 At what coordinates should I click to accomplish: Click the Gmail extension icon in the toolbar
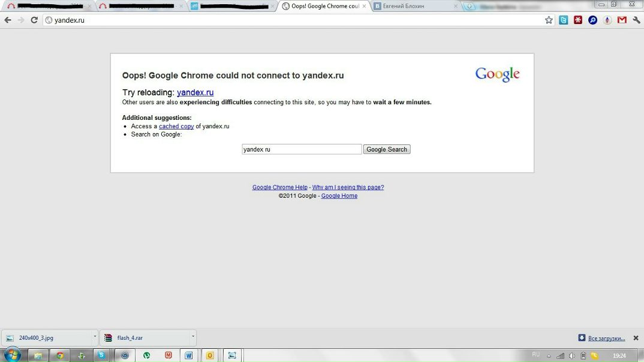point(622,20)
